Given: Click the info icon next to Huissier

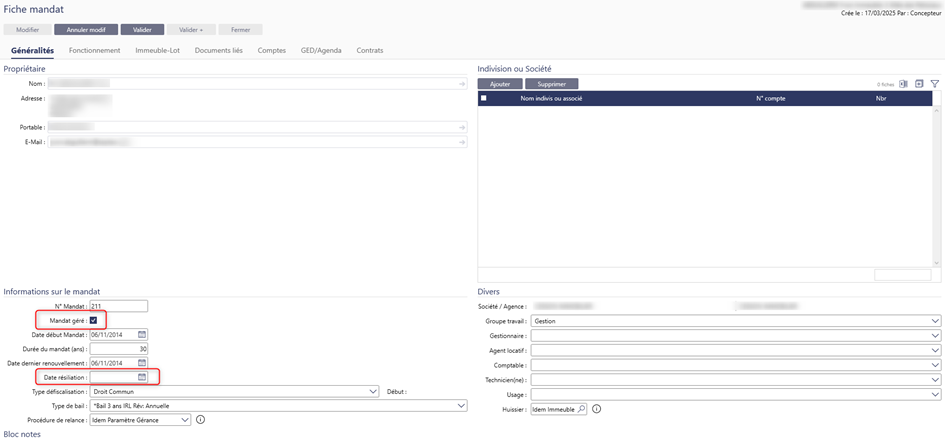Looking at the screenshot, I should tap(597, 409).
